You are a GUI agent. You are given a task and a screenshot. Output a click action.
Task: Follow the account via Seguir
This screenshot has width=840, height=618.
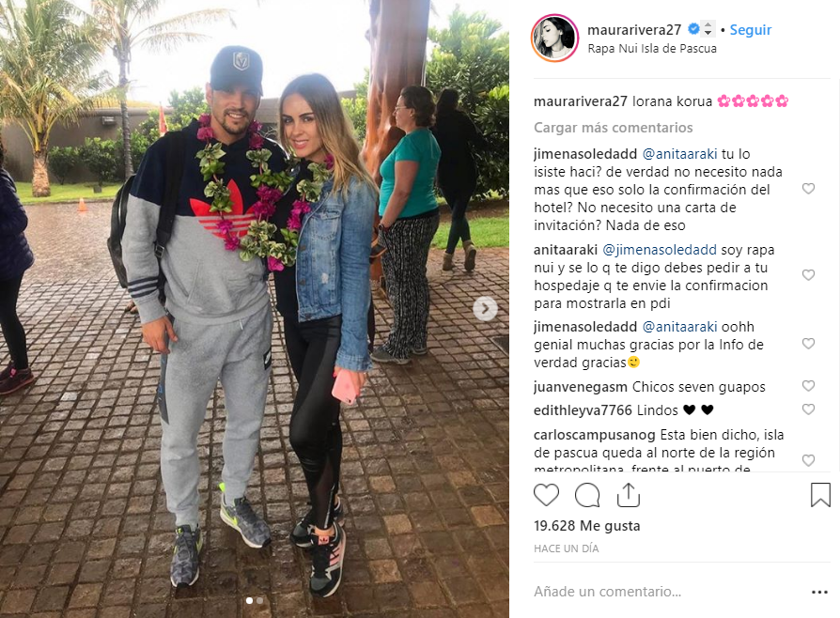tap(751, 30)
